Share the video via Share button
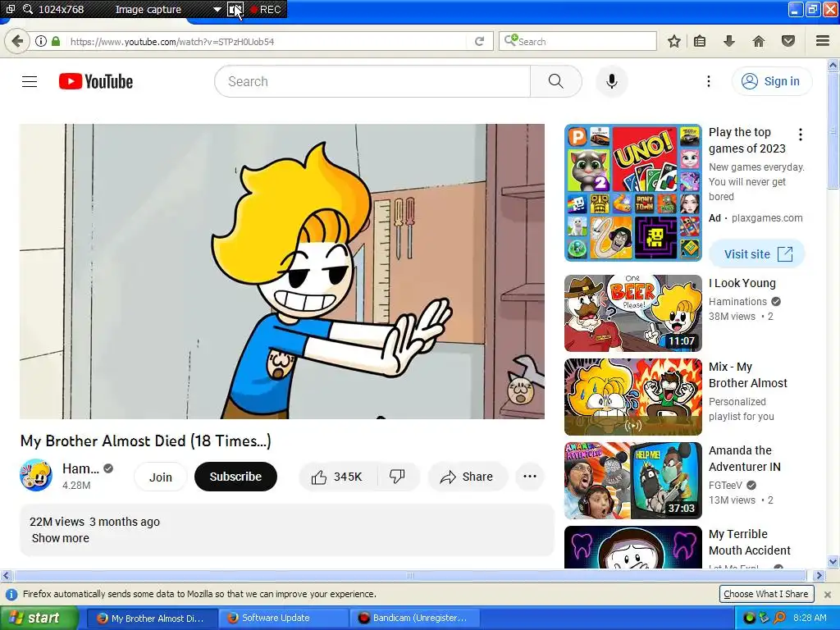This screenshot has height=630, width=840. (467, 477)
